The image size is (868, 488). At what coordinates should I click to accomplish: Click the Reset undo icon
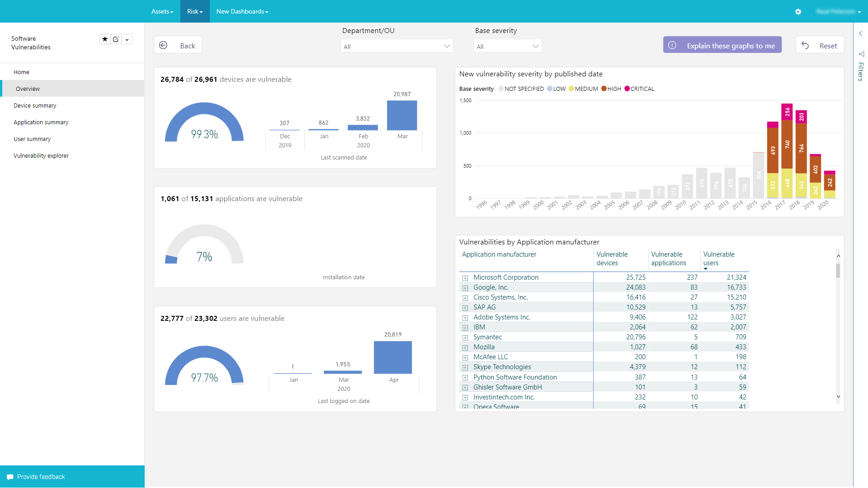click(x=805, y=45)
